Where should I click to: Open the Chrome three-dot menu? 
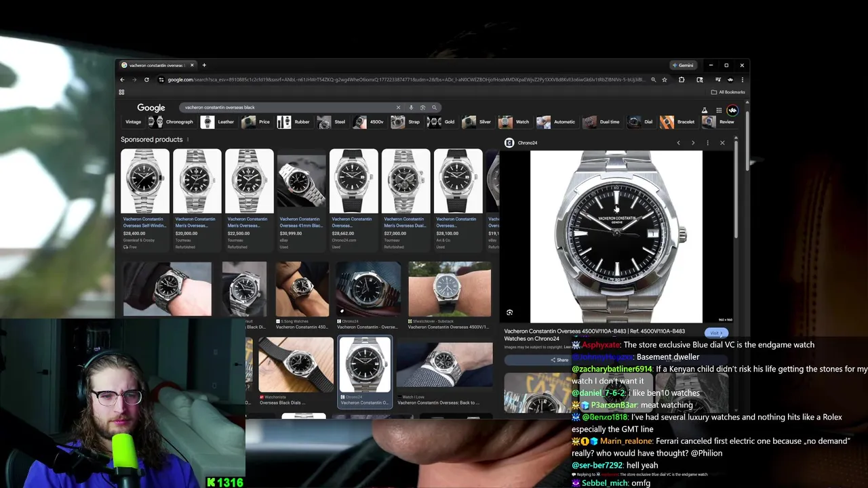pyautogui.click(x=742, y=79)
